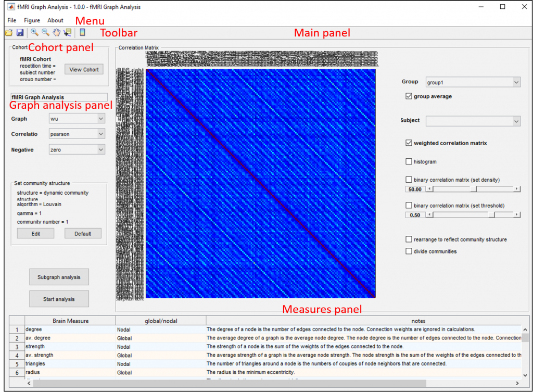Enable the histogram checkbox
Viewport: 533px width, 392px height.
click(409, 161)
